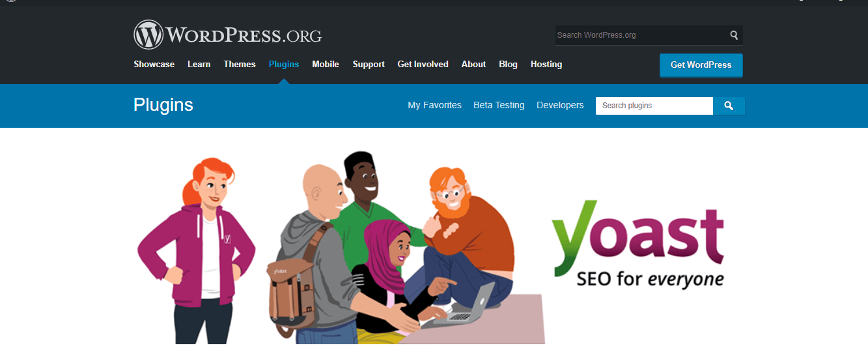Visit the Support page
Image resolution: width=868 pixels, height=354 pixels.
369,64
